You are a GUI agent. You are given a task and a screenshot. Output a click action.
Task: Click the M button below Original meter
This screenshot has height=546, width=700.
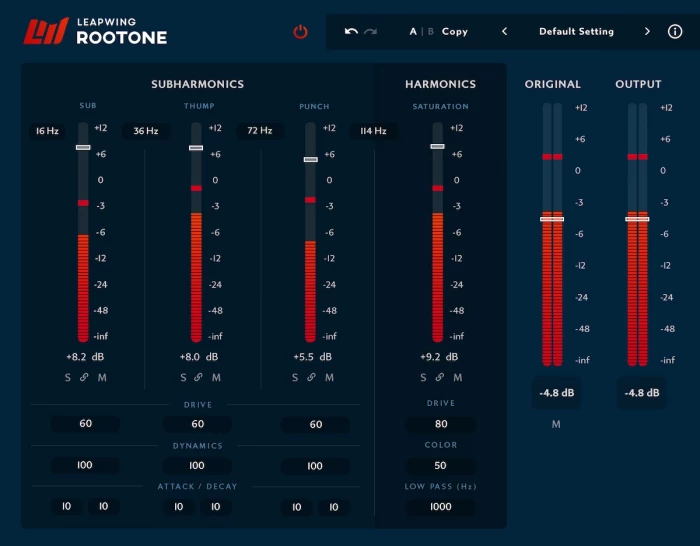(556, 424)
